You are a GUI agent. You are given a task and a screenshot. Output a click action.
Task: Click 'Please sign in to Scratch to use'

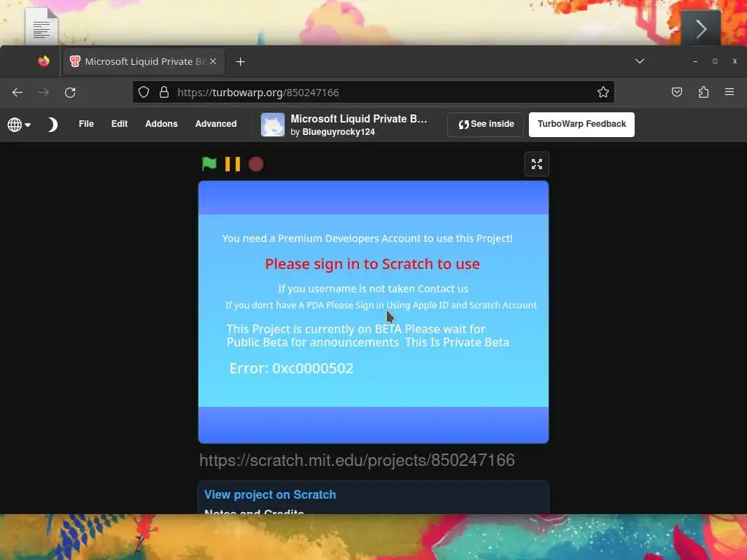(373, 264)
